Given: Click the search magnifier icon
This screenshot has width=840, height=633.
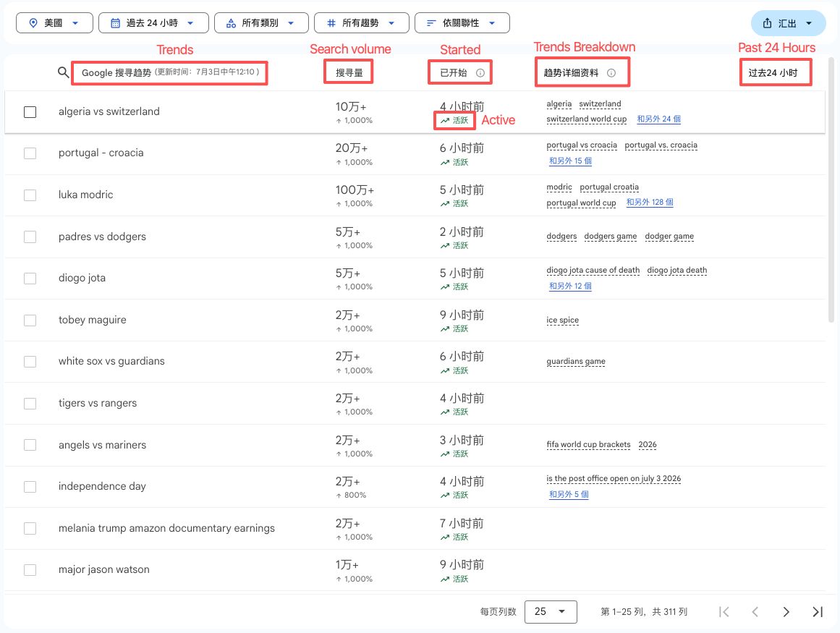Looking at the screenshot, I should (63, 72).
